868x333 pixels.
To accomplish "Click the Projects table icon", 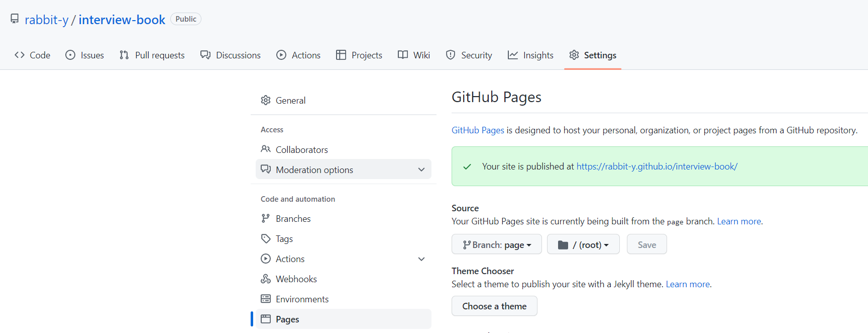I will 341,55.
